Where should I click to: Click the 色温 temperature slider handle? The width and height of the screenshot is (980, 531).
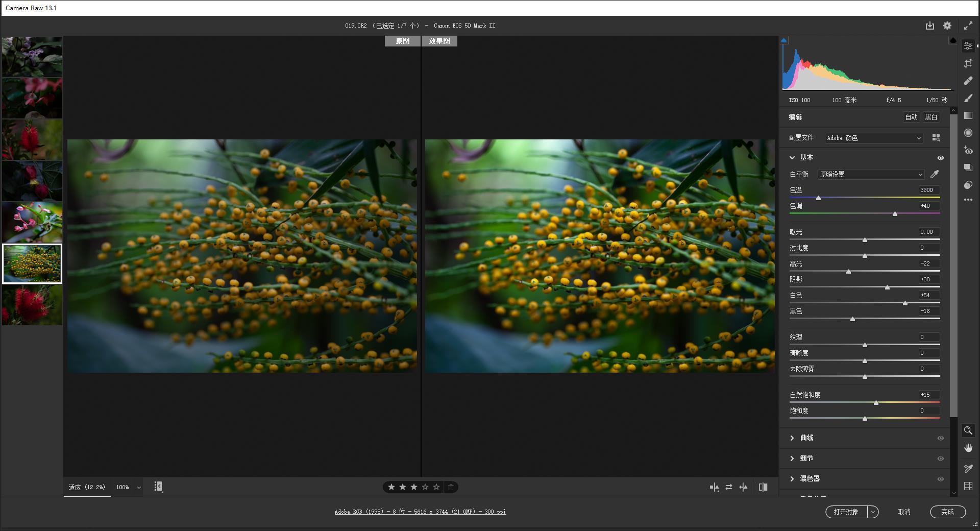(x=818, y=198)
